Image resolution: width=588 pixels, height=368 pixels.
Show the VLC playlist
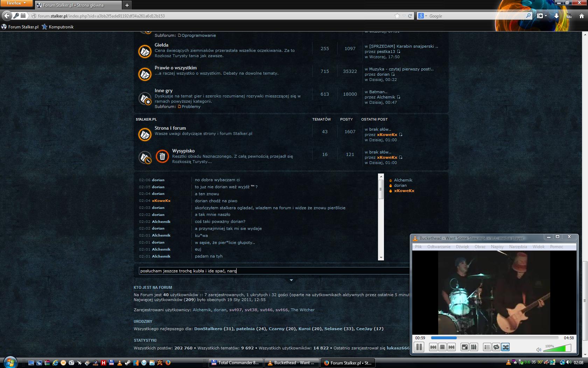click(487, 347)
